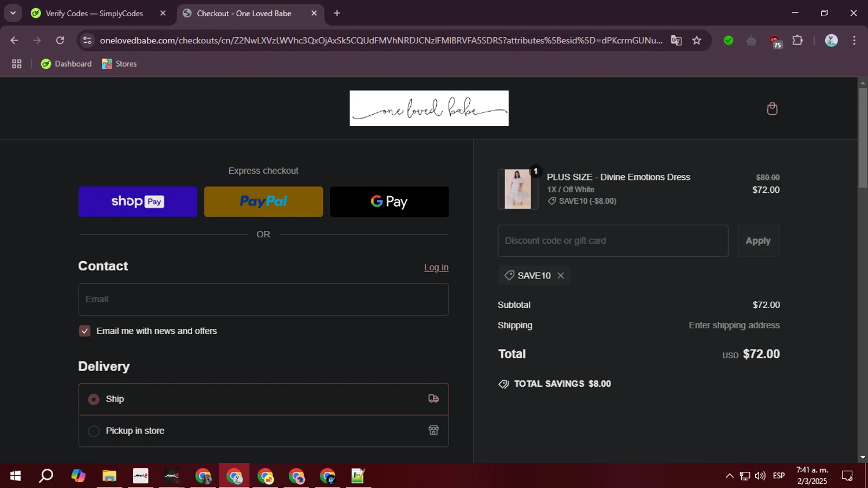The image size is (868, 488).
Task: Reload the checkout page
Action: pyautogui.click(x=60, y=41)
